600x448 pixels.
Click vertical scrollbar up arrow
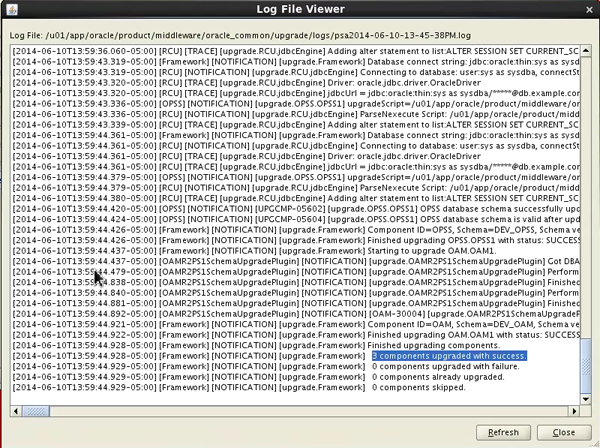[x=586, y=51]
